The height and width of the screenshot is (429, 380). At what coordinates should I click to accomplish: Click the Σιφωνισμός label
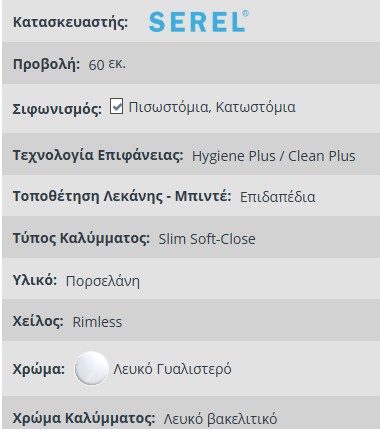coord(57,109)
